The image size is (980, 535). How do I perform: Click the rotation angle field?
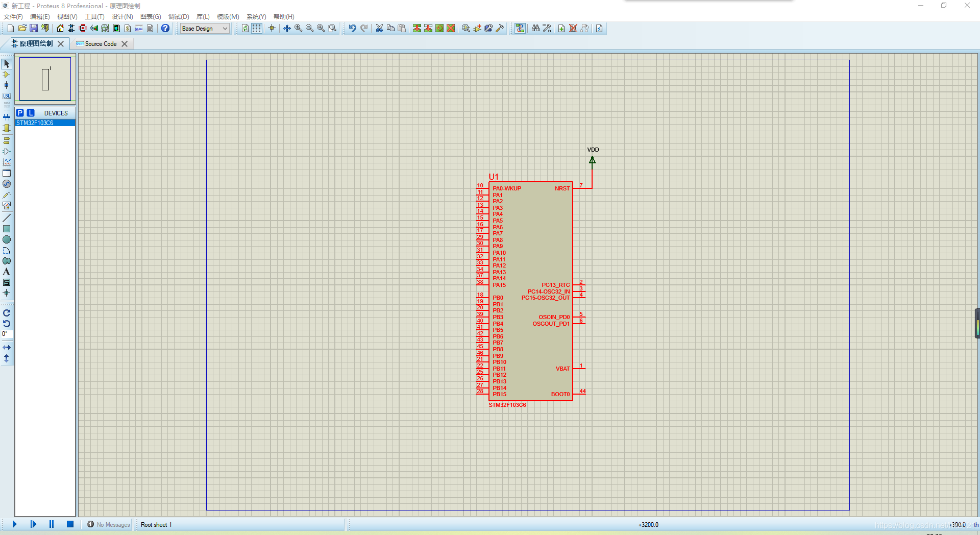7,334
